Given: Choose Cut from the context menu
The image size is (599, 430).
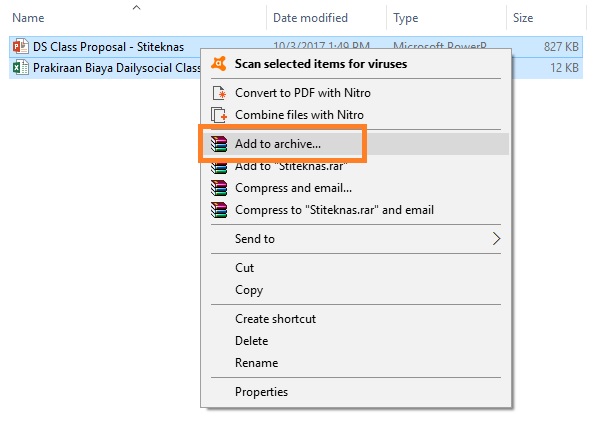Looking at the screenshot, I should pyautogui.click(x=244, y=268).
